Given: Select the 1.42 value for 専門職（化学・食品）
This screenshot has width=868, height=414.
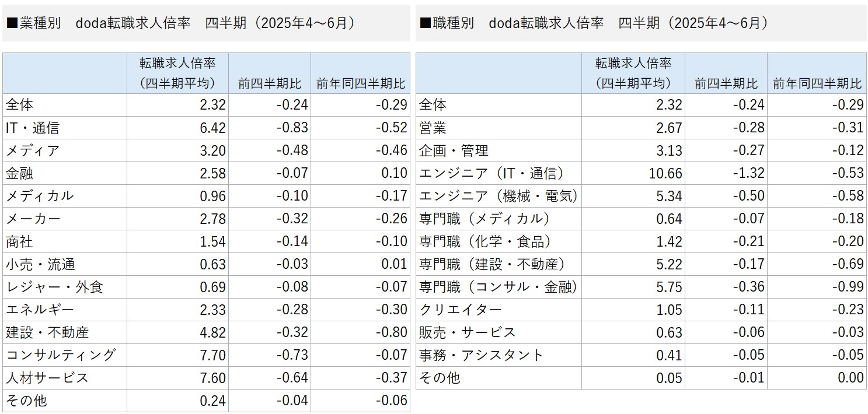Looking at the screenshot, I should point(669,241).
